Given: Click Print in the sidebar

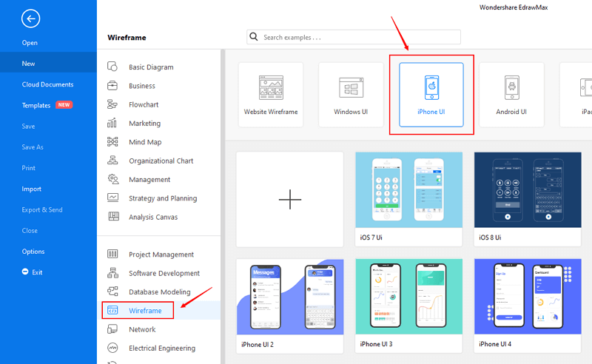Looking at the screenshot, I should coord(28,168).
